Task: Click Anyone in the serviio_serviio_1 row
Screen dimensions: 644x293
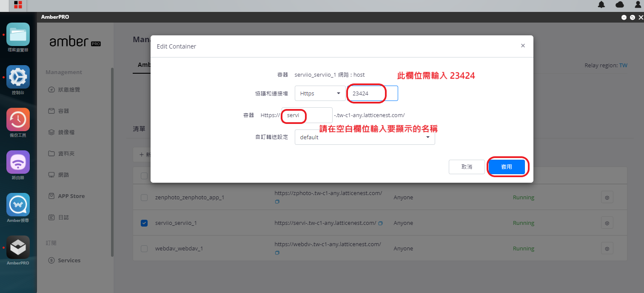Action: click(403, 223)
